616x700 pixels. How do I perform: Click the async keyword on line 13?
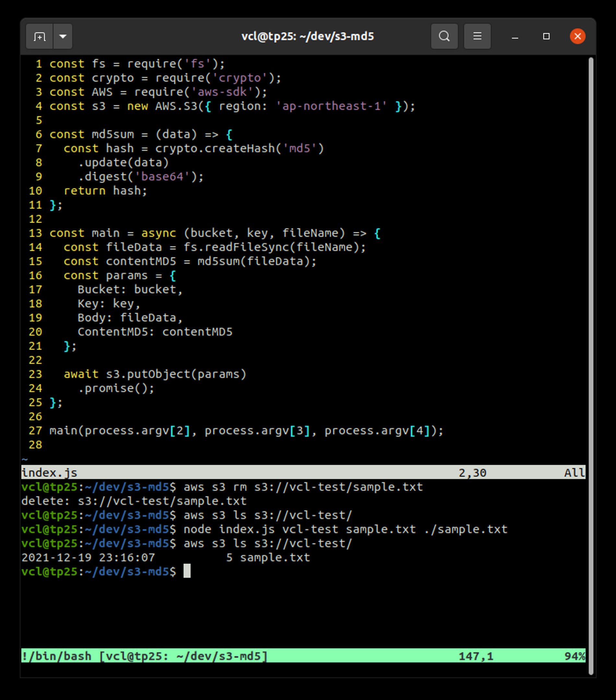pos(159,233)
